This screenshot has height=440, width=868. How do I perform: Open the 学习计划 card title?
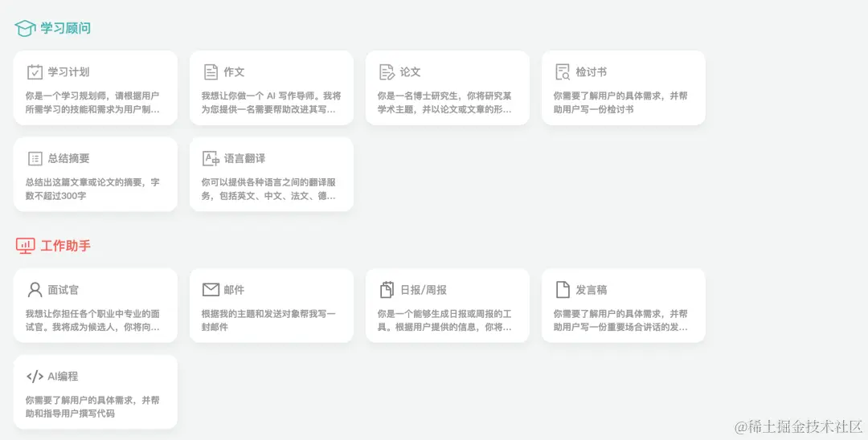click(68, 71)
